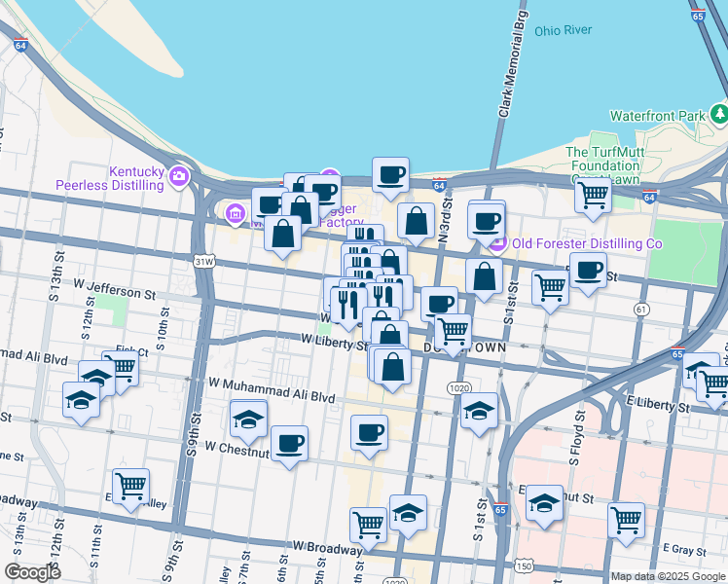Click the I-64 shield beside N 3rd St
The height and width of the screenshot is (584, 728).
(x=439, y=184)
